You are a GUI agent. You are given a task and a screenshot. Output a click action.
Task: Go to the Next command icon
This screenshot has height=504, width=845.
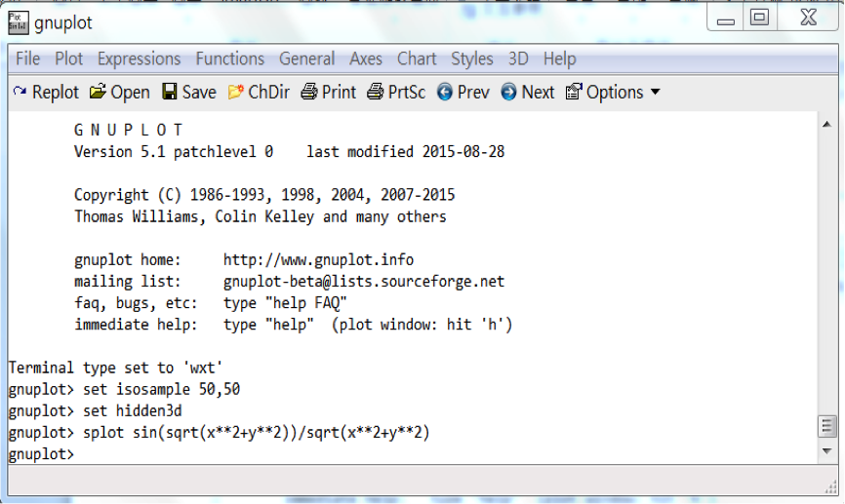(508, 93)
